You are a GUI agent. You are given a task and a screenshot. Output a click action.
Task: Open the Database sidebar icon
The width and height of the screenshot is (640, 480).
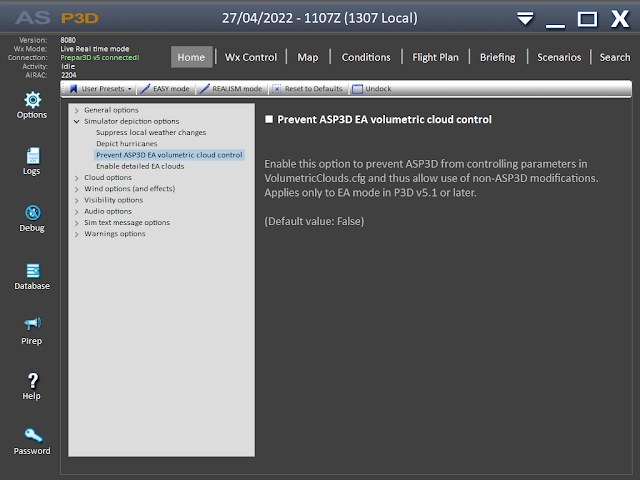[x=32, y=271]
